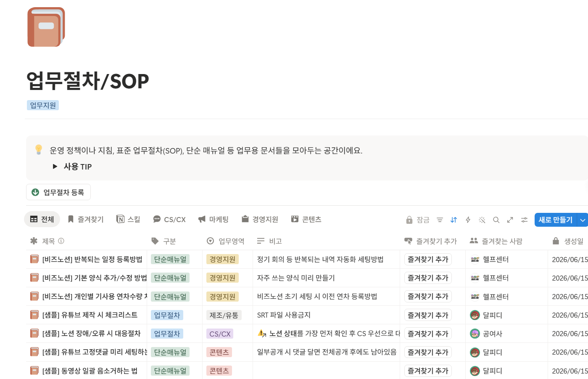Open the view settings sliders icon
Screen dimensions: 588x379
pos(524,220)
